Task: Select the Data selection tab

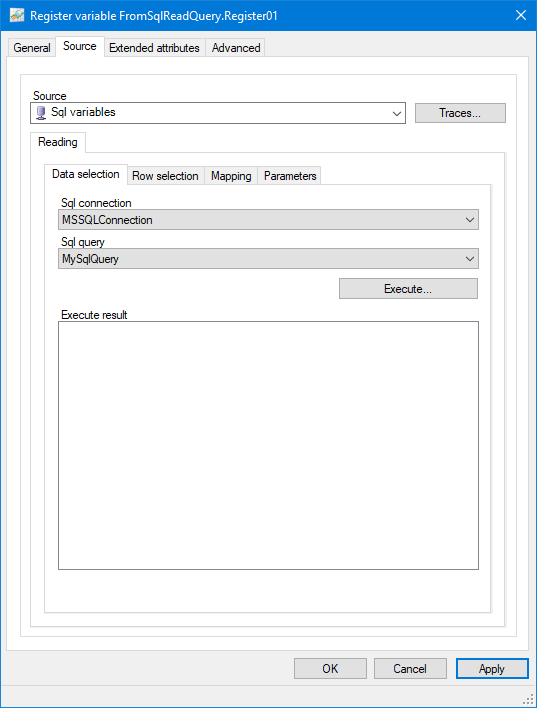Action: pos(86,174)
